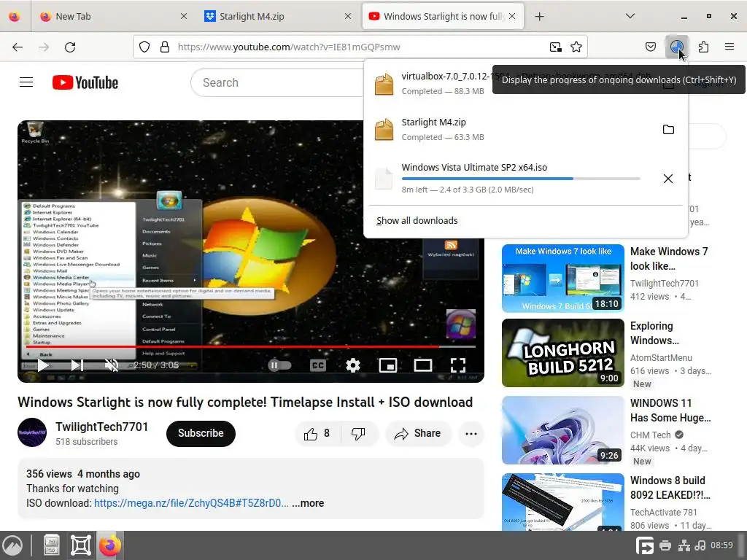Viewport: 747px width, 560px height.
Task: Toggle closed captions CC button
Action: [x=318, y=365]
